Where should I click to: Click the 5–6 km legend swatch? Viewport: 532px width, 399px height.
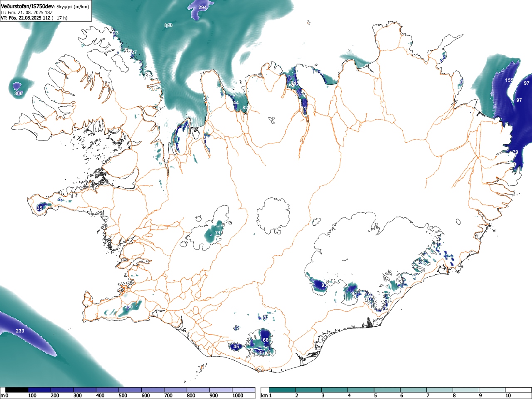[x=388, y=390]
